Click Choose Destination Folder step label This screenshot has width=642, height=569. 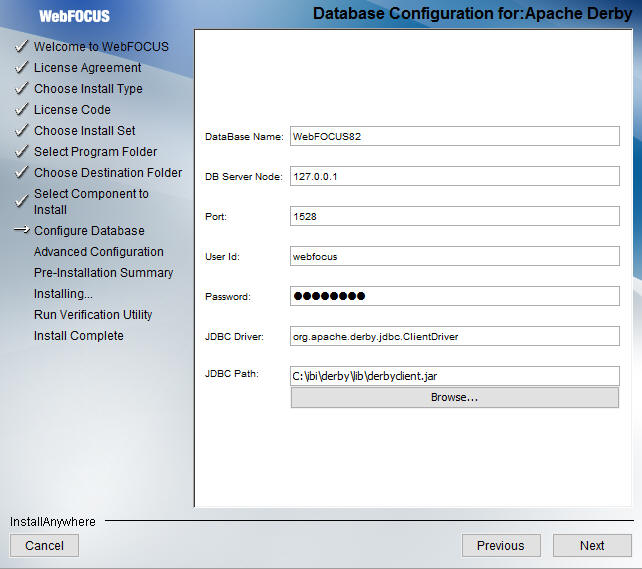coord(108,173)
